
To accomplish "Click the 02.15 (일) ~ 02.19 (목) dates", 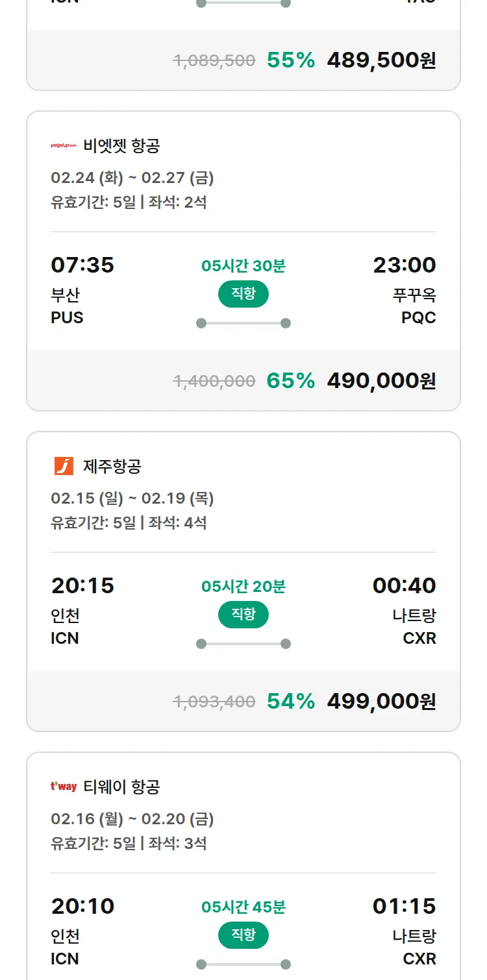I will coord(132,498).
